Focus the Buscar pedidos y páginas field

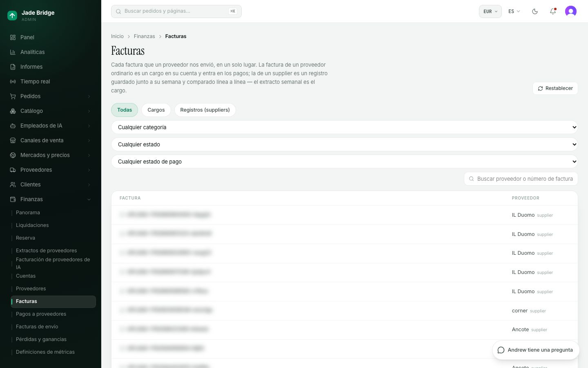point(176,11)
